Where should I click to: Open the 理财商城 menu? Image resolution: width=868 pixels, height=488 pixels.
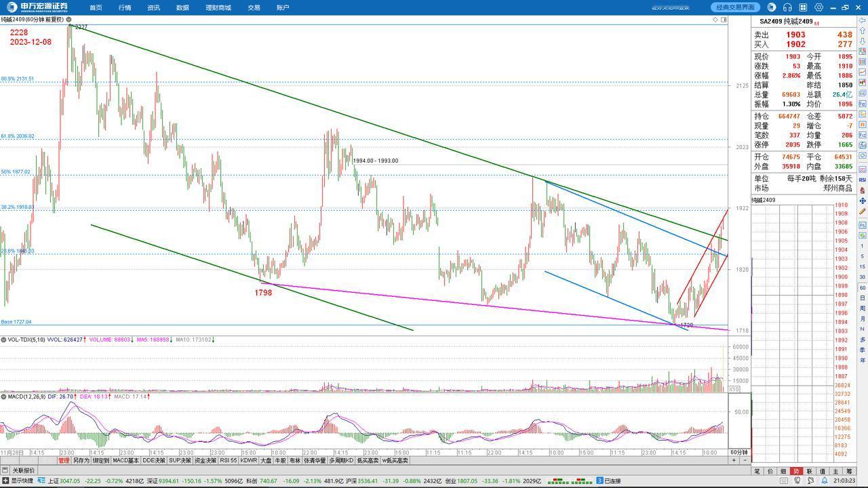pyautogui.click(x=218, y=7)
